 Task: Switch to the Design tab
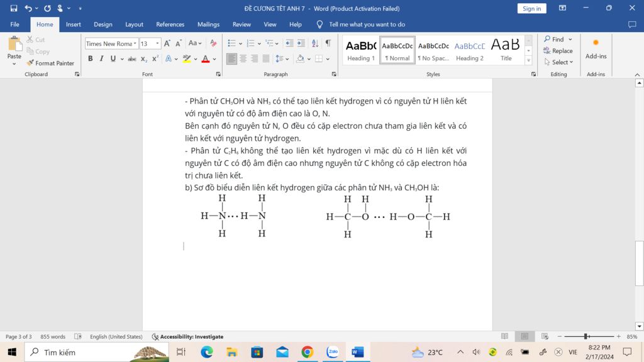103,25
